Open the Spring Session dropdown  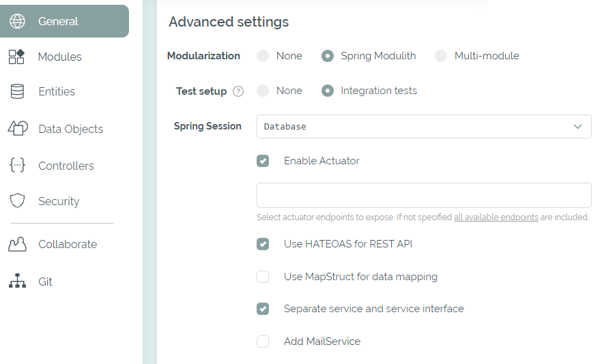(424, 127)
